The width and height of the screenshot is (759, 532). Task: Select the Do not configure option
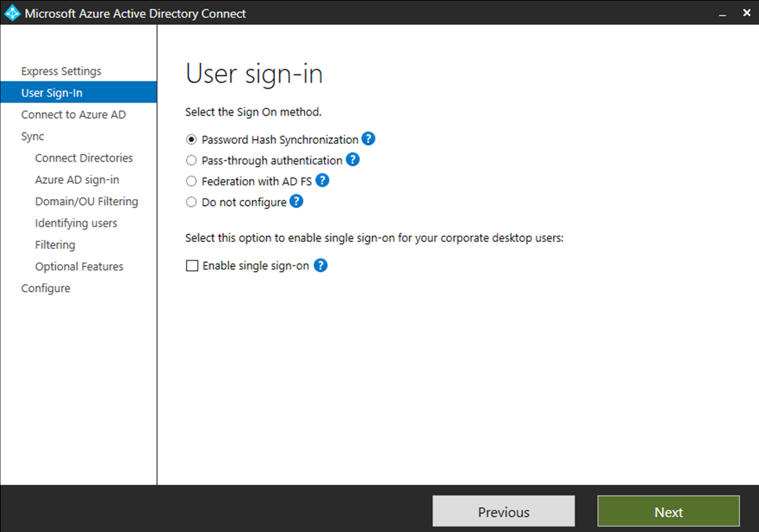tap(191, 202)
